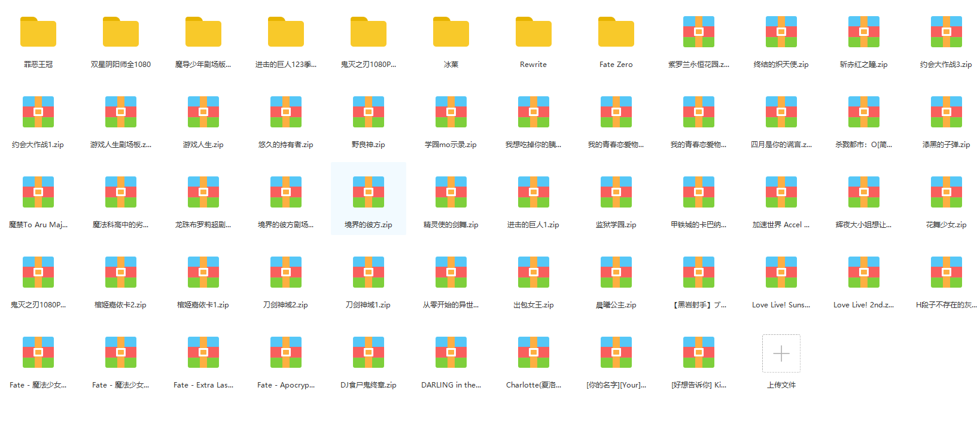Select the 学园mo示录.zip archive icon

[451, 112]
